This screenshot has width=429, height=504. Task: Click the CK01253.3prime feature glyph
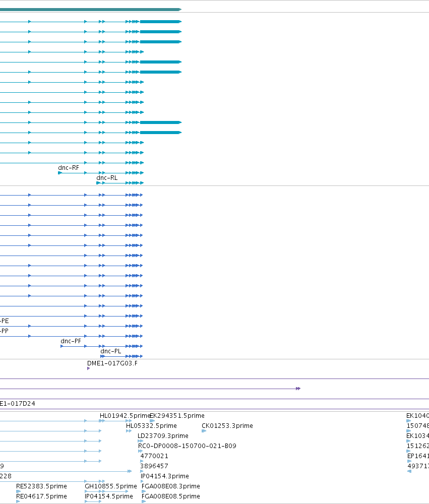tap(204, 431)
